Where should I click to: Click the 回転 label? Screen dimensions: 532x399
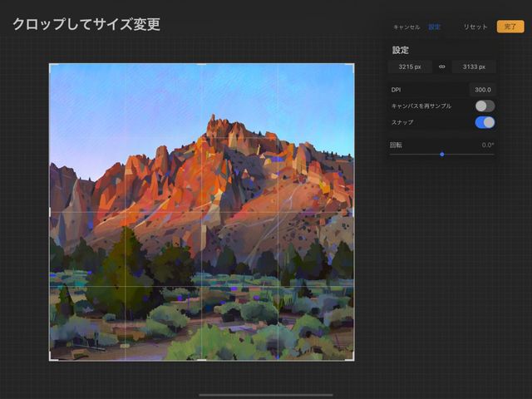coord(396,145)
